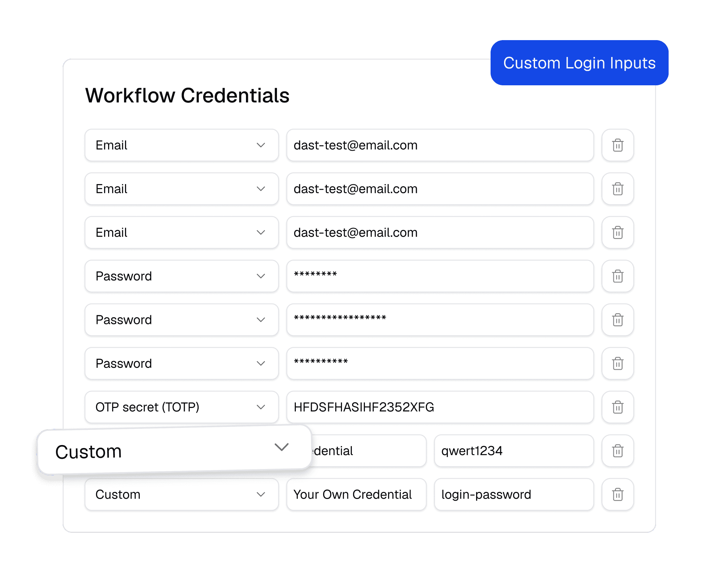Image resolution: width=717 pixels, height=588 pixels.
Task: Delete the OTP secret (TOTP) row
Action: (x=618, y=407)
